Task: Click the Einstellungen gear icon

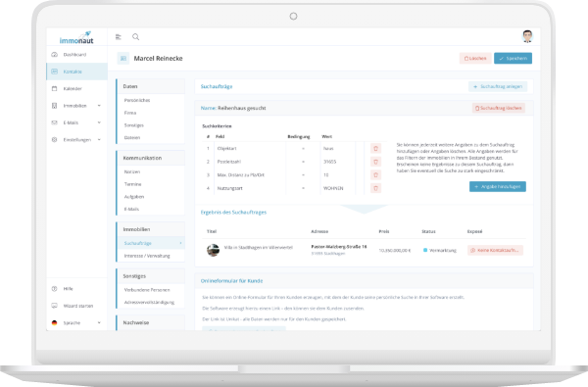Action: pos(54,139)
